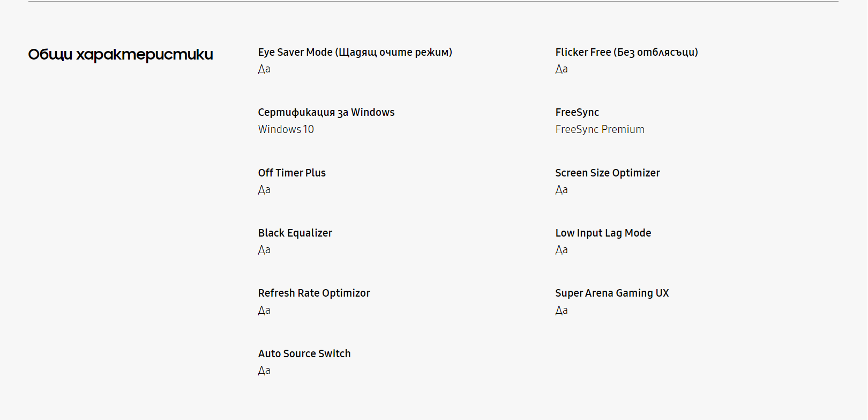Image resolution: width=868 pixels, height=420 pixels.
Task: Select the FreeSync spec label
Action: pyautogui.click(x=577, y=113)
